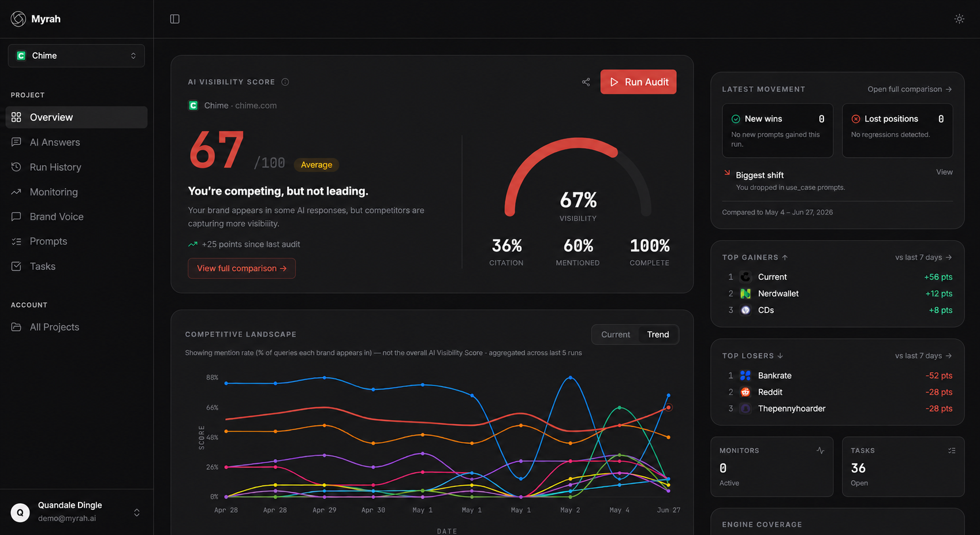Viewport: 980px width, 535px height.
Task: Open Top Losers vs last 7 days link
Action: click(923, 356)
